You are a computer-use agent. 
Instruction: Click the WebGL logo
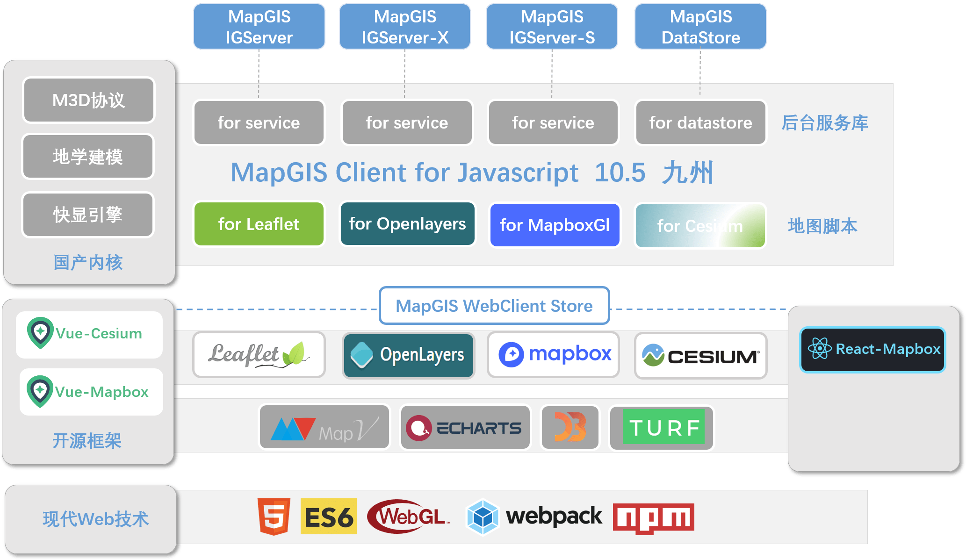(409, 517)
